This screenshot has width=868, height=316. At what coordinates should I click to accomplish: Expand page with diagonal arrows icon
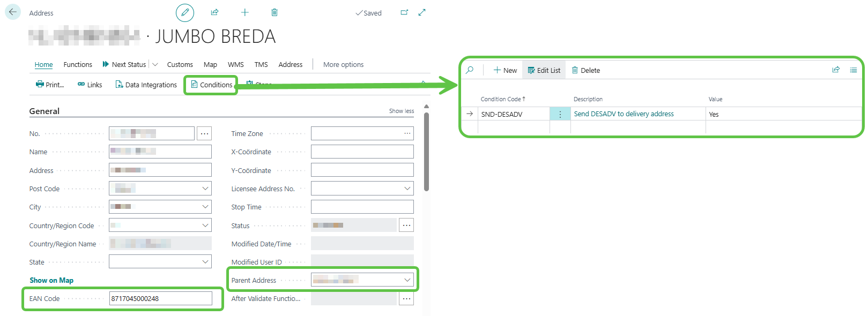pyautogui.click(x=422, y=12)
